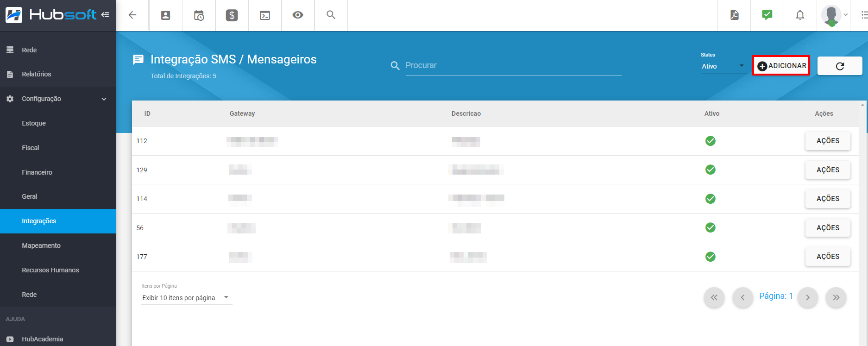This screenshot has width=868, height=346.
Task: Open Estoque under Configuração
Action: (x=58, y=123)
